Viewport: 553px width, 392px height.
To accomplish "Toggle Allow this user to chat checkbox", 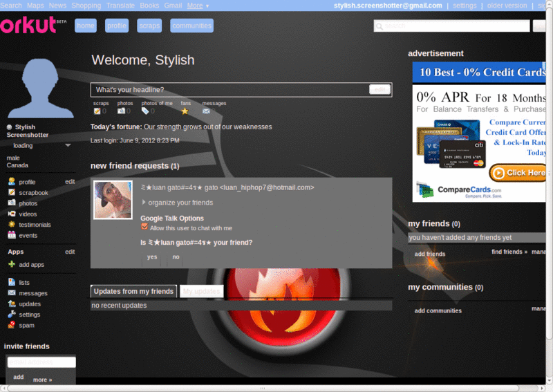I will [144, 227].
